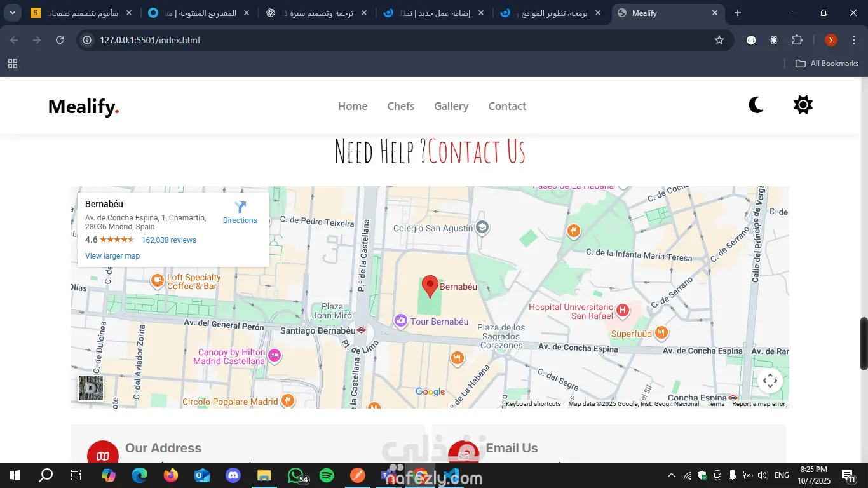
Task: Click the Colegio San Agustín school marker
Action: coord(482,227)
